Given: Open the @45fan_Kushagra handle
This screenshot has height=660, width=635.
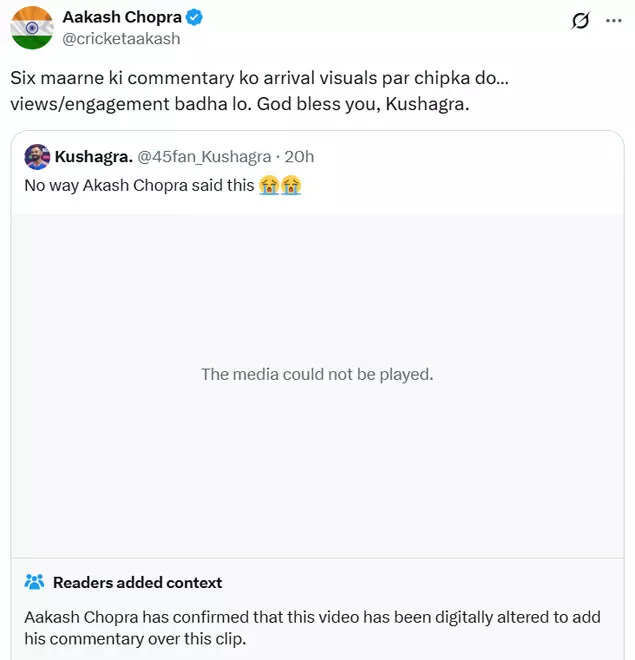Looking at the screenshot, I should click(x=204, y=157).
